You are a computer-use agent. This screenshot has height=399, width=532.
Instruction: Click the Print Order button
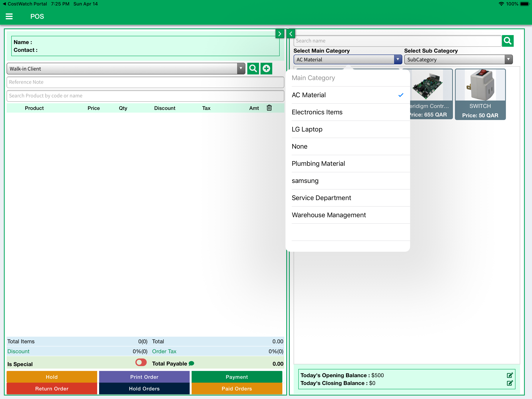click(x=144, y=377)
